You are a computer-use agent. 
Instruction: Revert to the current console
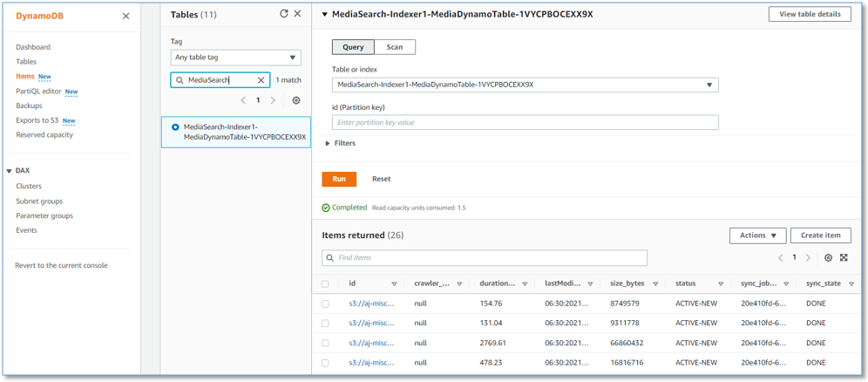(62, 265)
